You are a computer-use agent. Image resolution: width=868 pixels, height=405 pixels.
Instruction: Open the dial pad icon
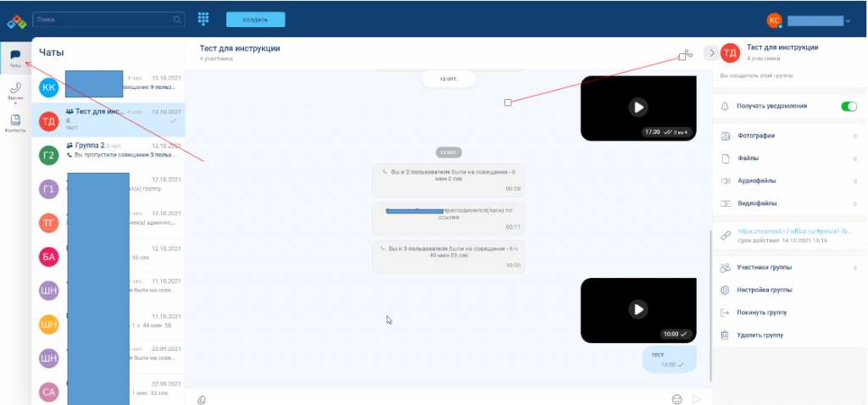(x=203, y=19)
